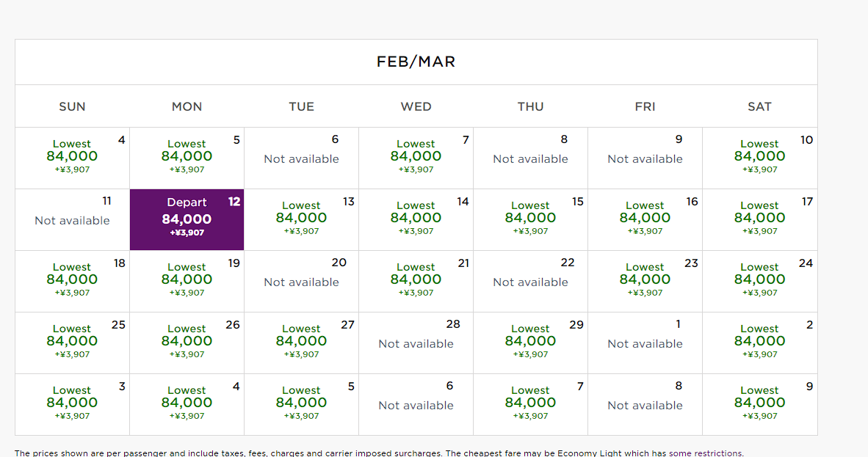The image size is (868, 457).
Task: Select Monday Feb 19 lowest fare
Action: (x=187, y=281)
